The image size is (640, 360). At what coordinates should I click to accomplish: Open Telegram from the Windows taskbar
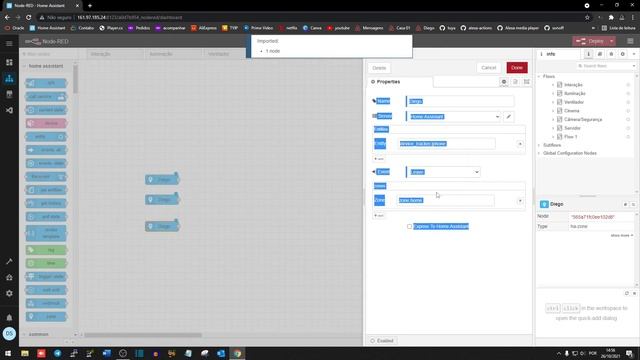coord(58,353)
